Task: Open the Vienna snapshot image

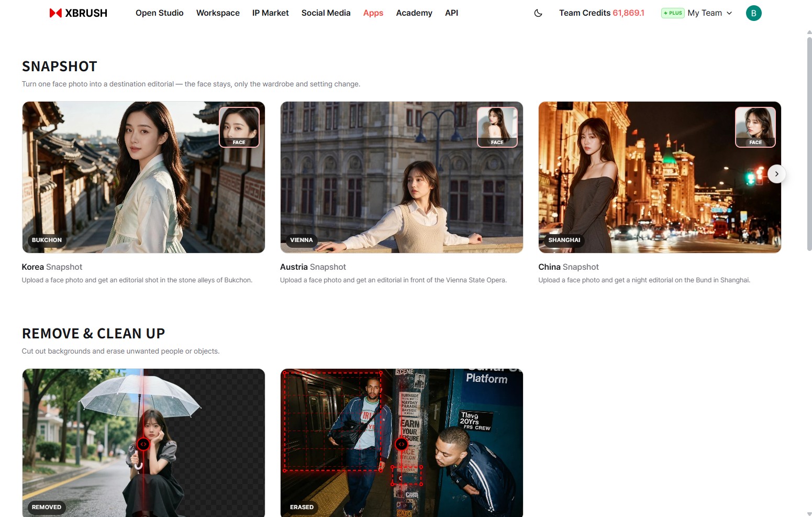Action: tap(402, 177)
